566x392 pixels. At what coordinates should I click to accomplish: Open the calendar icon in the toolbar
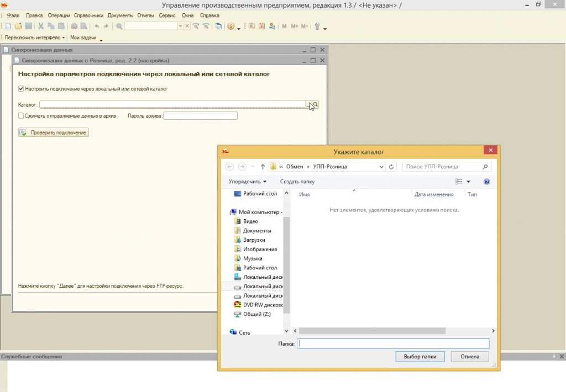point(261,26)
